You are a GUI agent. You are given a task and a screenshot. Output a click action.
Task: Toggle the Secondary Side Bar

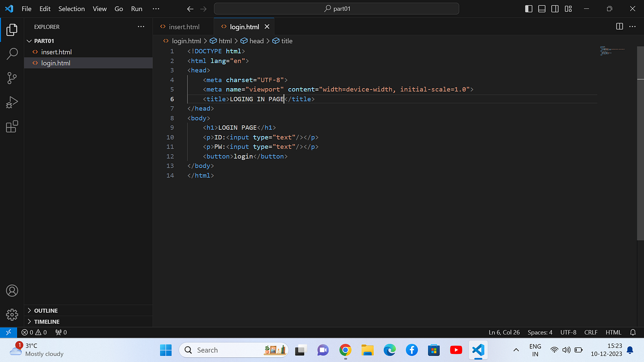pyautogui.click(x=555, y=8)
